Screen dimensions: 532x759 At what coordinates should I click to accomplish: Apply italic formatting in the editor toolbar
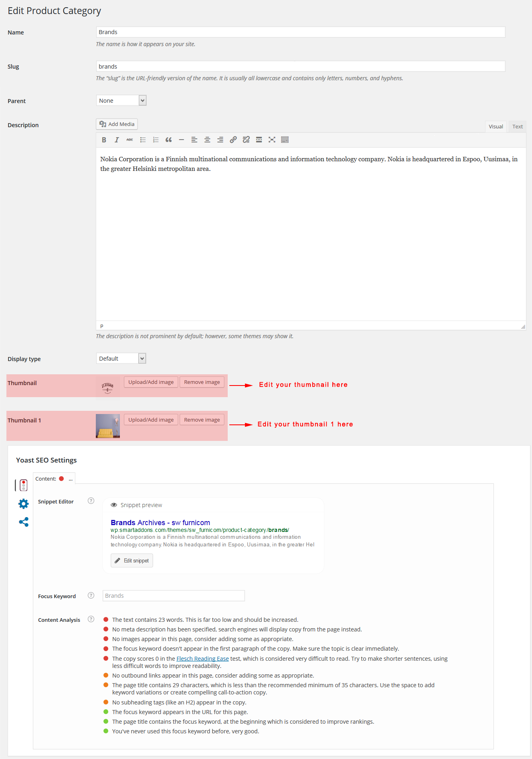click(x=117, y=140)
